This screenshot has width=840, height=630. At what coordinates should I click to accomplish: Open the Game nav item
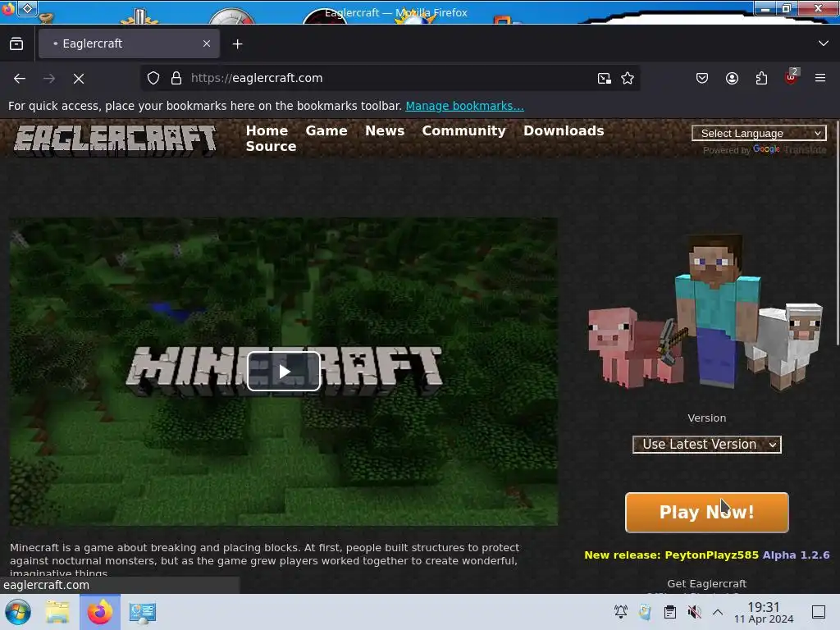point(326,130)
